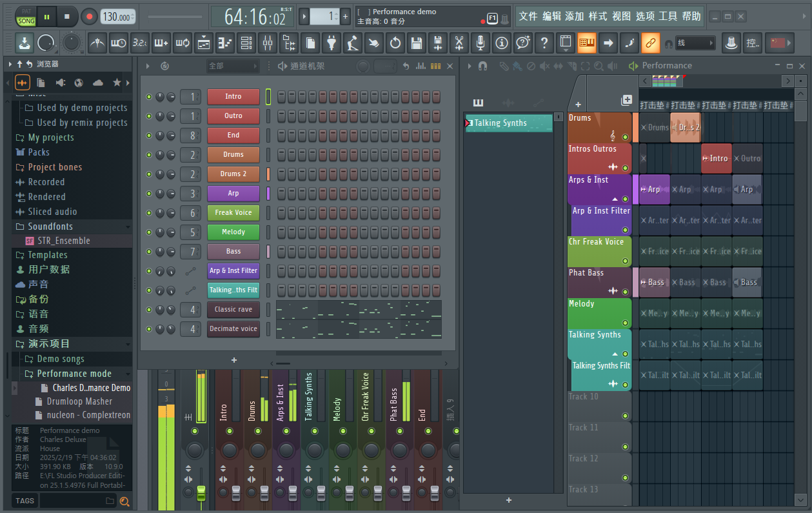This screenshot has width=812, height=513.
Task: Click the metronome icon in the toolbar
Action: pyautogui.click(x=97, y=43)
